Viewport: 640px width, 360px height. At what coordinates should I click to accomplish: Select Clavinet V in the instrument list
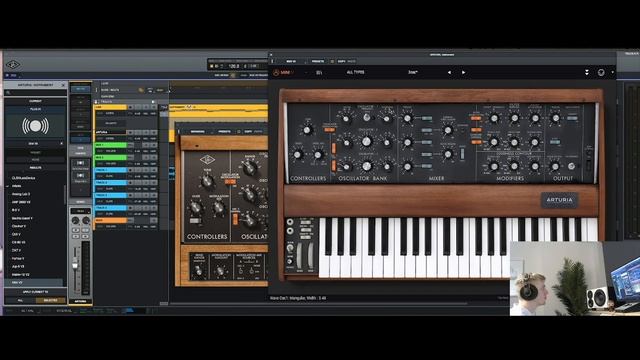pos(19,226)
